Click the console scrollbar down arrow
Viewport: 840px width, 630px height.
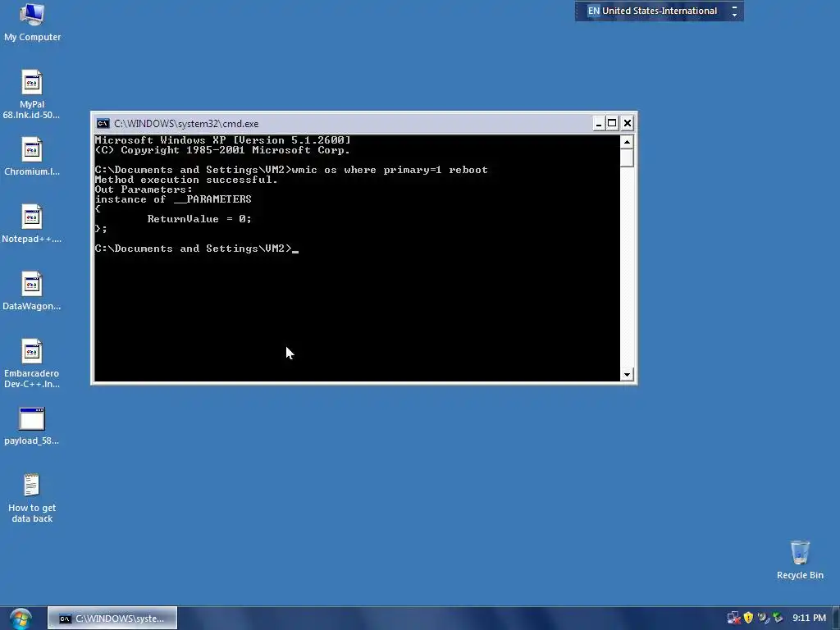pyautogui.click(x=627, y=374)
